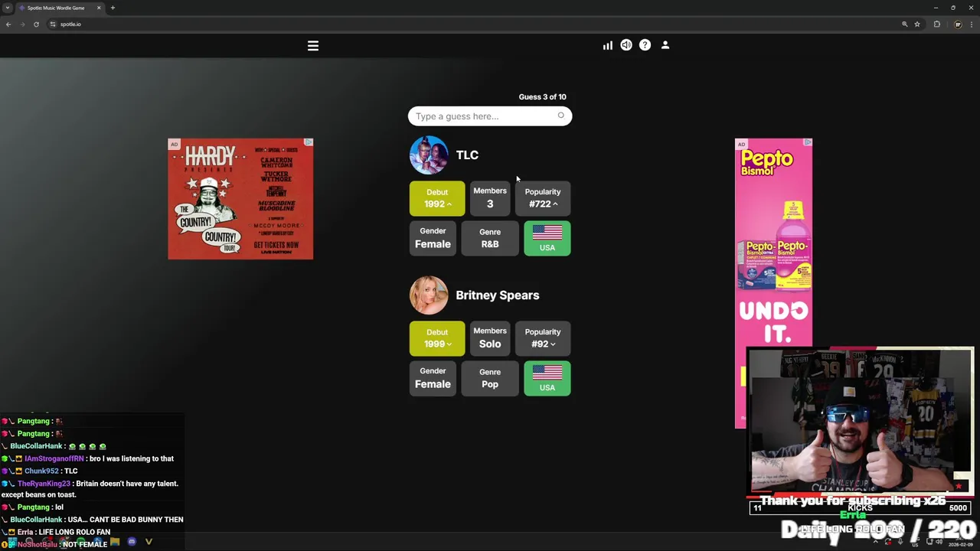Viewport: 980px width, 551px height.
Task: Select Britney Spears Genre Pop tile
Action: pyautogui.click(x=490, y=378)
